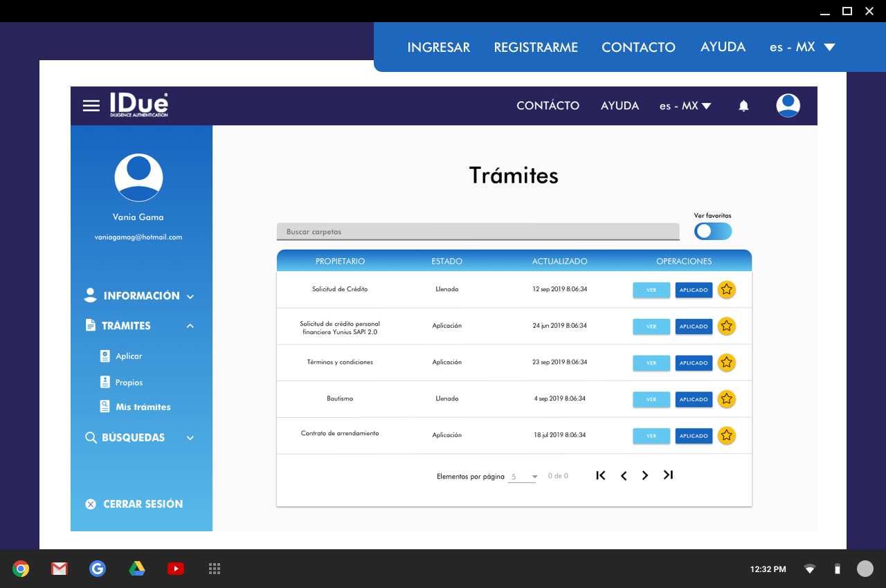The height and width of the screenshot is (588, 886).
Task: Toggle the Ver favoritos switch
Action: click(712, 232)
